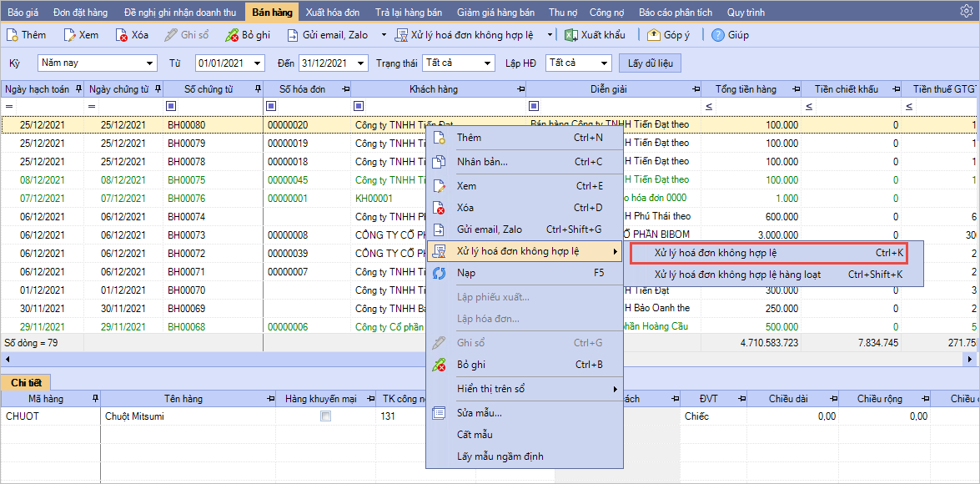The width and height of the screenshot is (980, 484).
Task: Click the Thêm toolbar icon
Action: [x=12, y=35]
